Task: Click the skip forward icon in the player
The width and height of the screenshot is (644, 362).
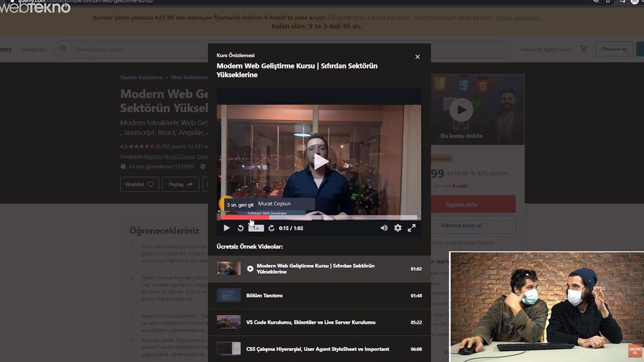Action: (x=272, y=228)
